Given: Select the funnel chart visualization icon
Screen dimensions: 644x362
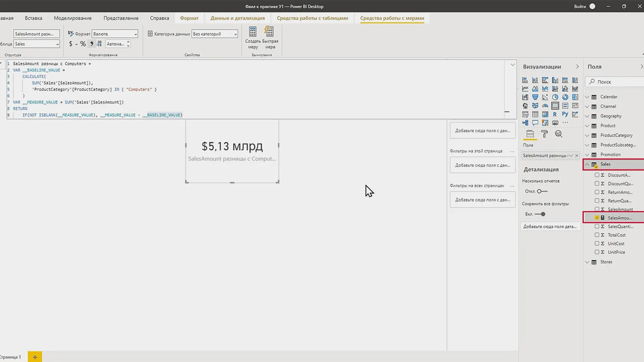Looking at the screenshot, I should (x=535, y=97).
